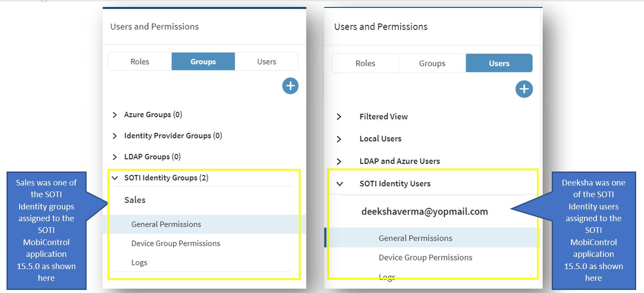Expand the Filtered View chevron

point(339,117)
